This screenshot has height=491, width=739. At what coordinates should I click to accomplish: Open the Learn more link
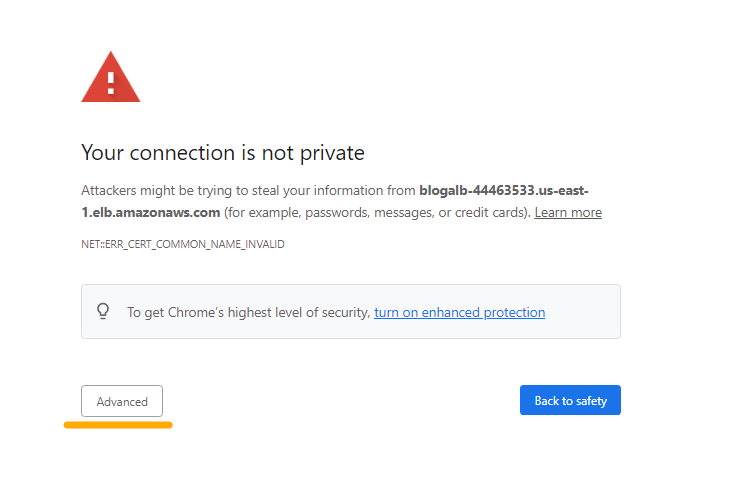click(568, 212)
